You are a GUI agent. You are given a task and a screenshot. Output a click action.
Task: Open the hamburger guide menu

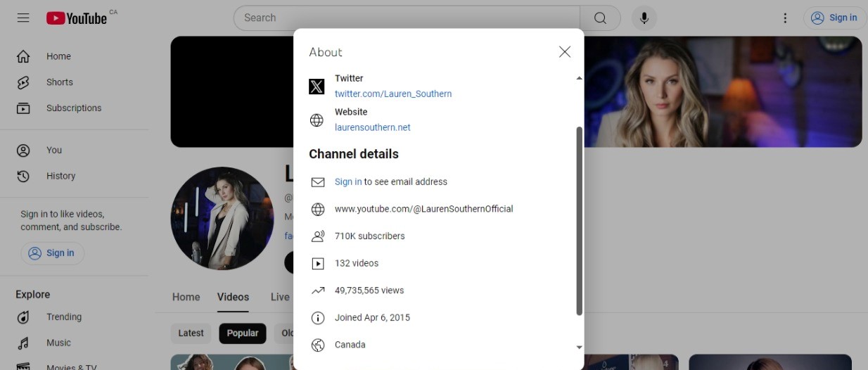pyautogui.click(x=23, y=18)
